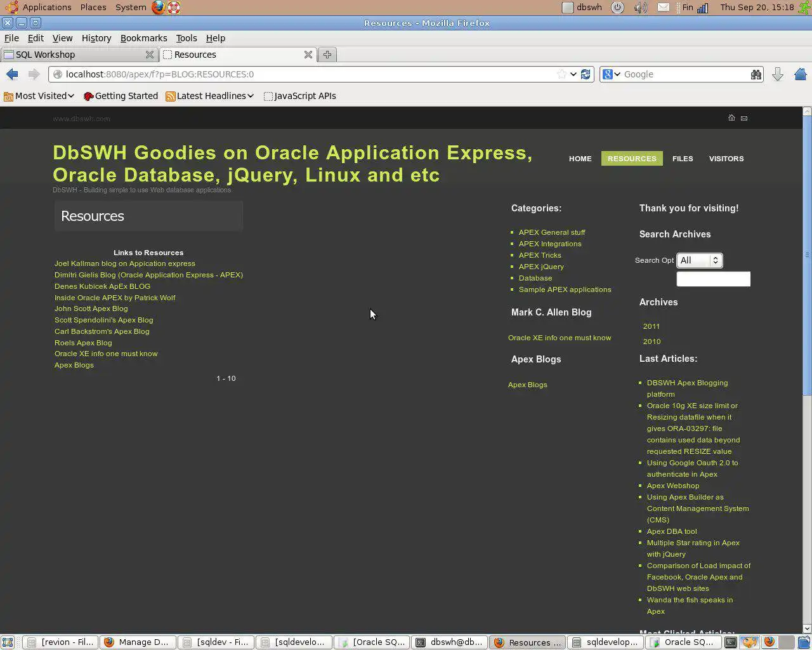Go to the HOME navigation item
Screen dimensions: 812x650
pos(580,159)
